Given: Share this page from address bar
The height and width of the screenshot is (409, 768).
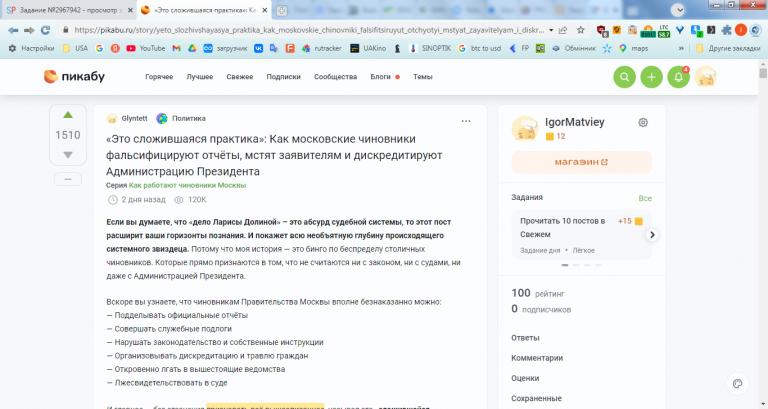Looking at the screenshot, I should (x=563, y=30).
